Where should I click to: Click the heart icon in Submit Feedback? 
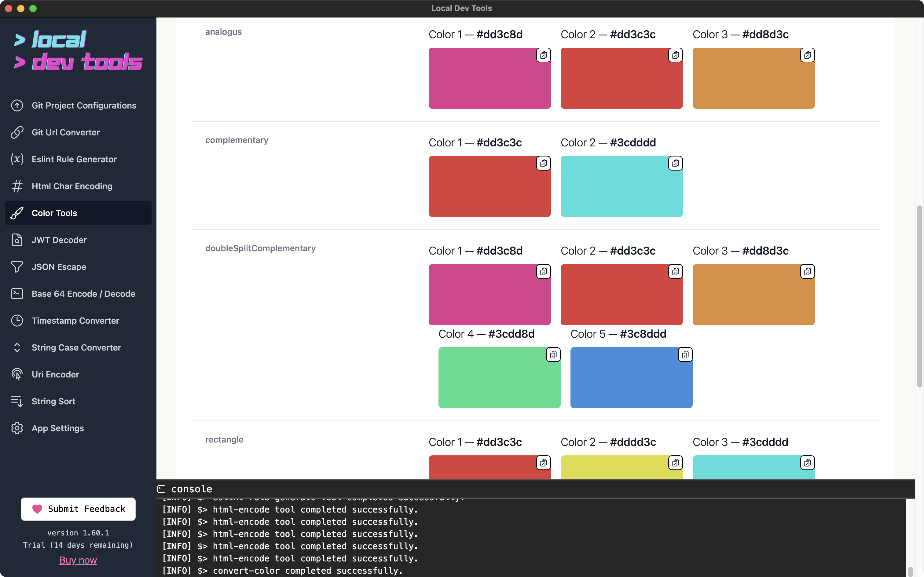point(37,509)
